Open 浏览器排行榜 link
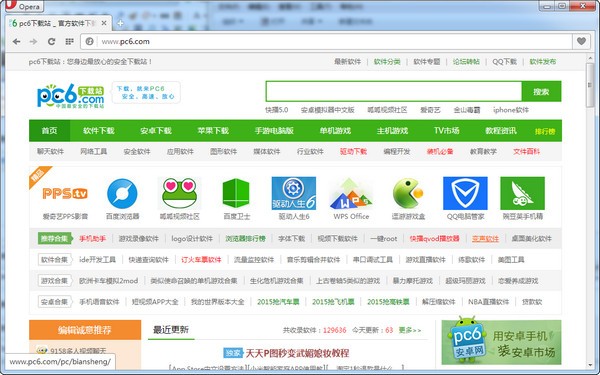 (x=245, y=239)
